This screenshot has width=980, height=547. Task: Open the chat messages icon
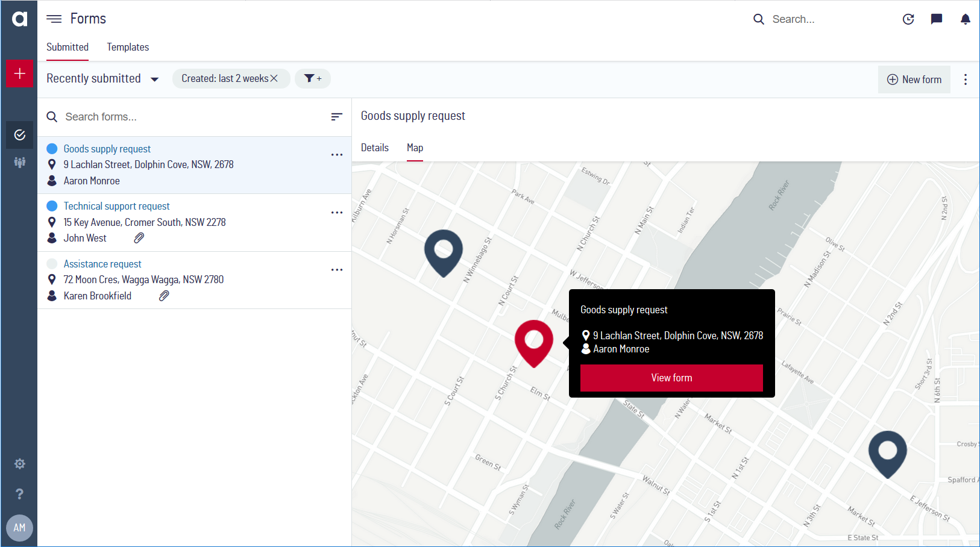[x=937, y=19]
